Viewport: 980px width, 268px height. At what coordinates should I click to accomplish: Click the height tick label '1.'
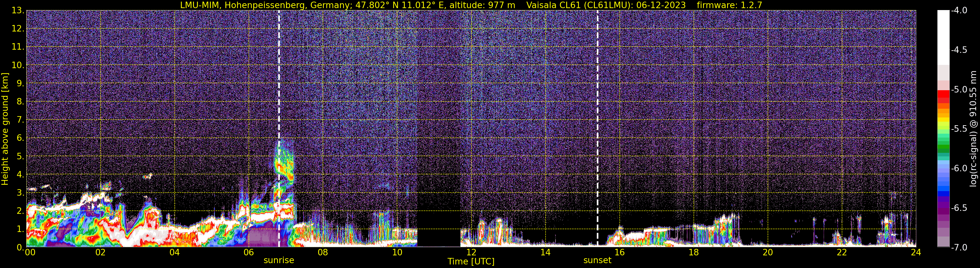20,229
